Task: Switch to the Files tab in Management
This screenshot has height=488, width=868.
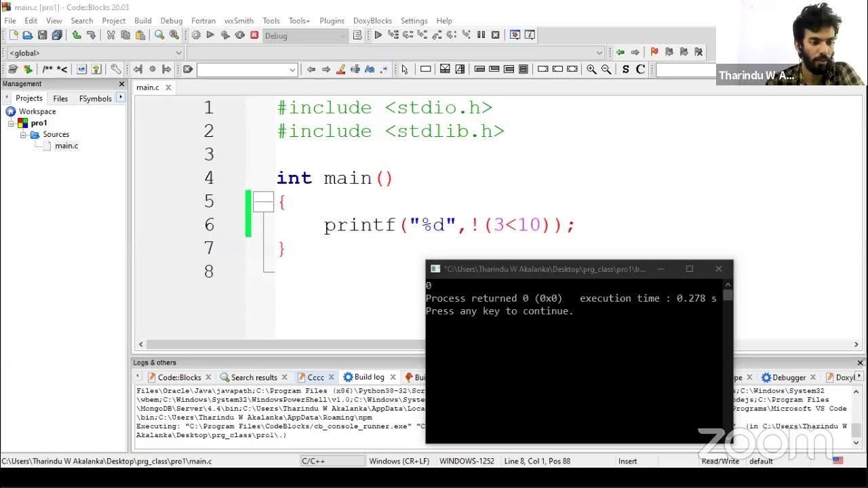Action: click(60, 98)
